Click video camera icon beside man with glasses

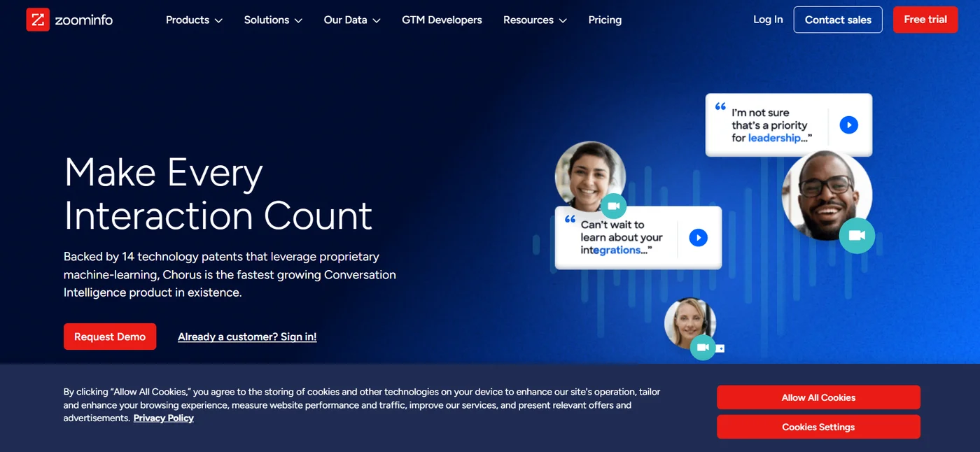857,236
